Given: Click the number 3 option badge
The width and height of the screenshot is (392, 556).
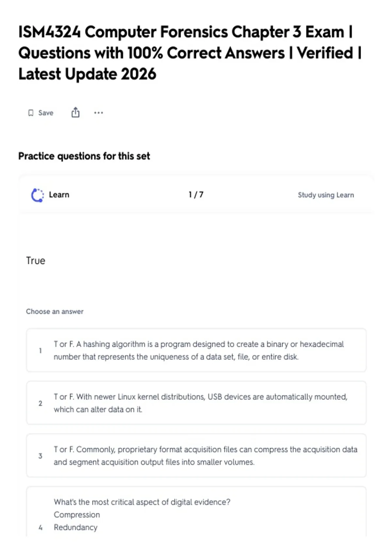Looking at the screenshot, I should (41, 456).
